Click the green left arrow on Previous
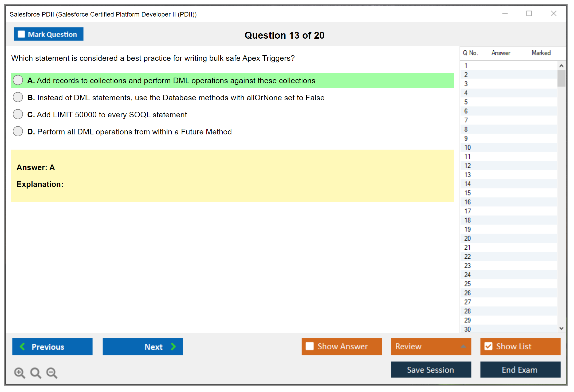 [22, 346]
